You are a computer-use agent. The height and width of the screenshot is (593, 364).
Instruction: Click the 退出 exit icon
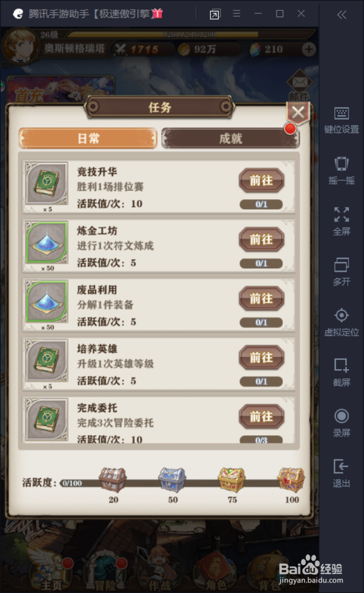tap(342, 466)
